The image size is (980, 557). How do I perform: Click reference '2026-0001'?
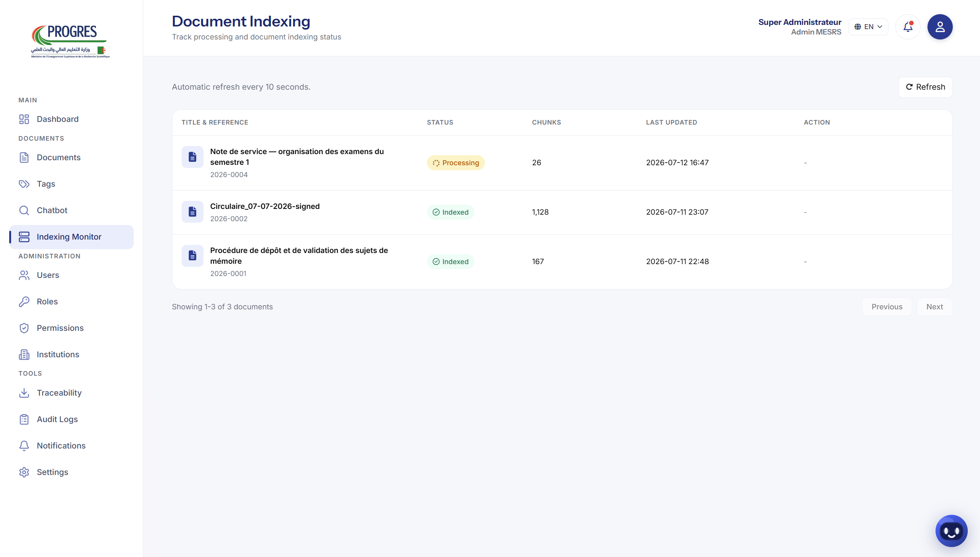tap(228, 274)
